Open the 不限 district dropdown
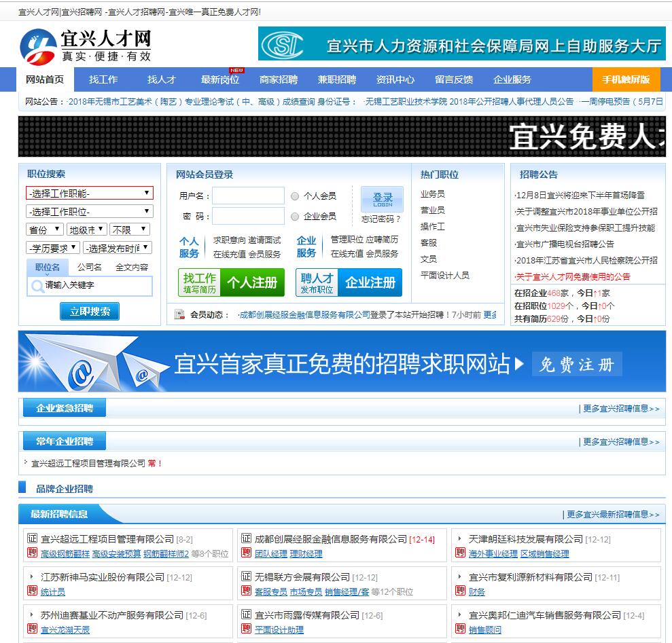This screenshot has width=672, height=643. coord(129,230)
